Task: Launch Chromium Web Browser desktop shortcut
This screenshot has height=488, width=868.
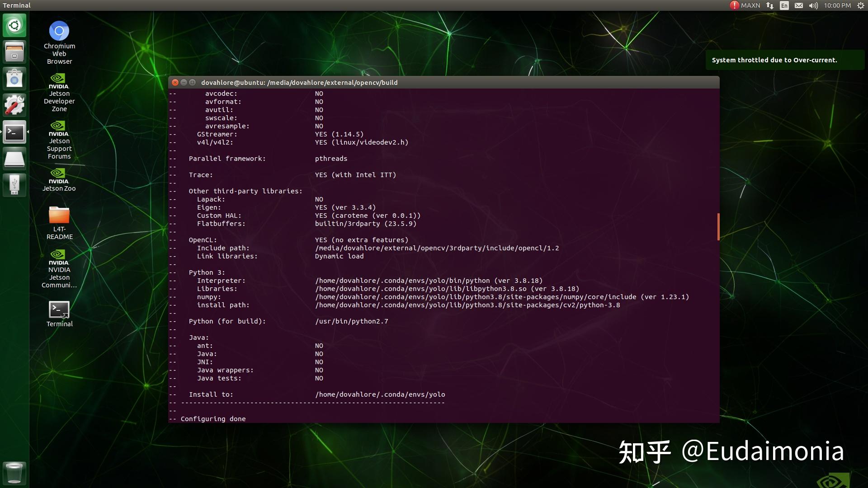Action: (x=59, y=32)
